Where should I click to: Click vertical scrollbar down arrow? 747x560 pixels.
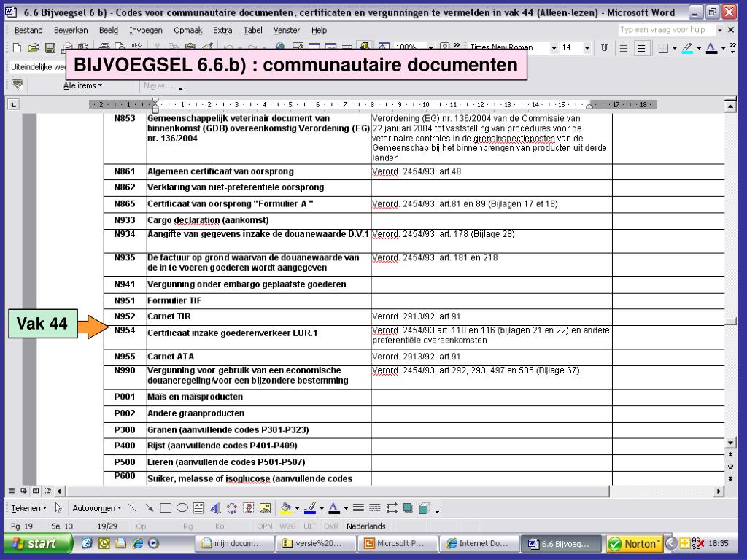[730, 443]
